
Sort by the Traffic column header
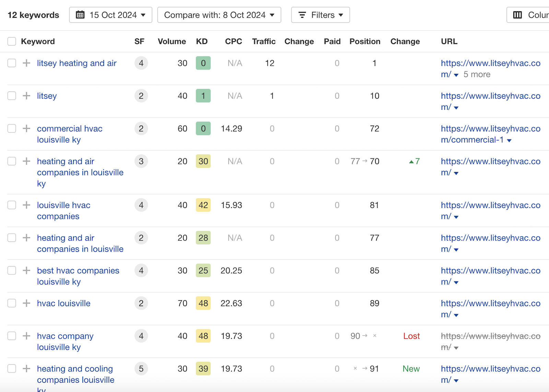point(264,42)
